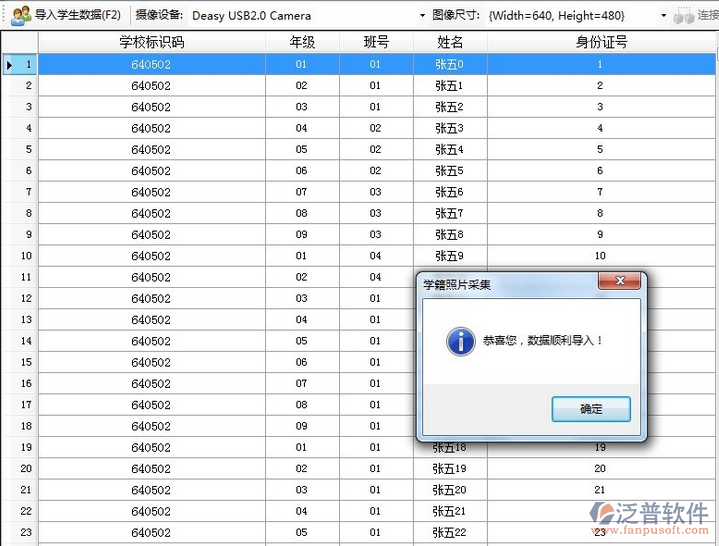Click the name cell 张五3
This screenshot has height=546, width=719.
point(450,128)
